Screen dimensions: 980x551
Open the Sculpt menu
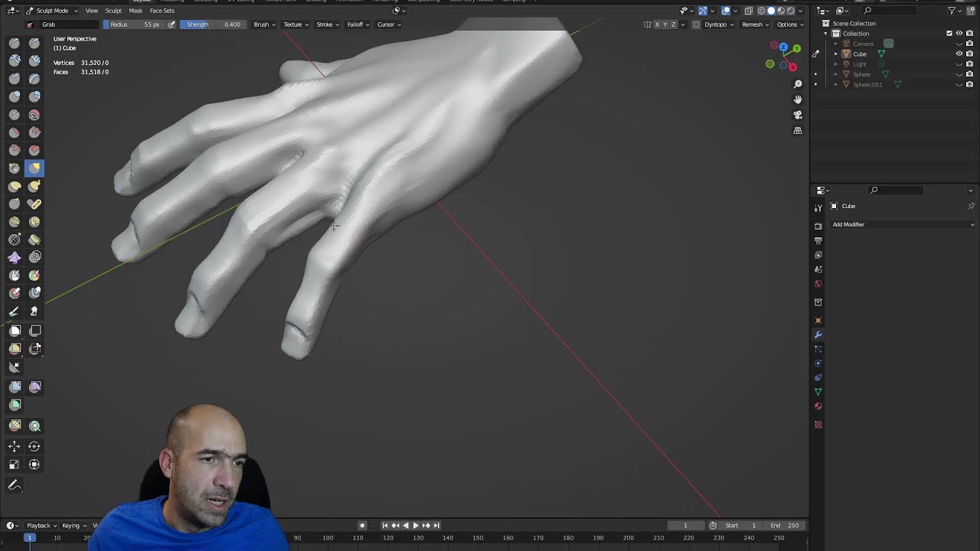[x=113, y=11]
